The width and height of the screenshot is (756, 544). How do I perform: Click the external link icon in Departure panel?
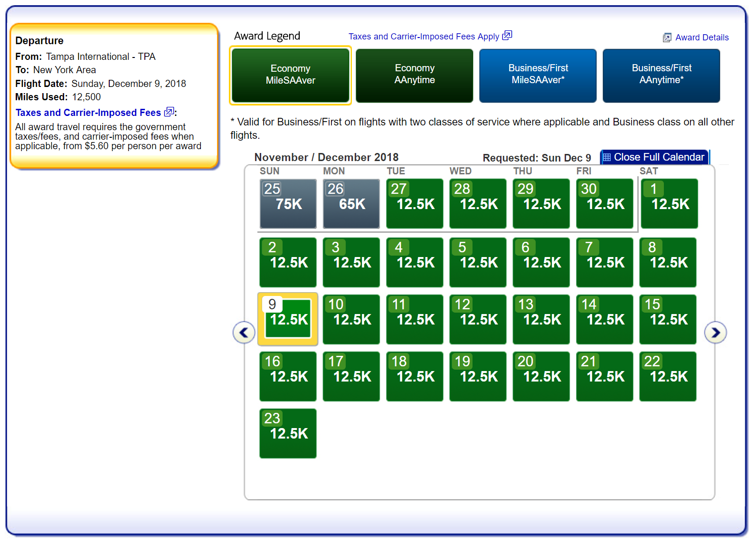click(169, 113)
